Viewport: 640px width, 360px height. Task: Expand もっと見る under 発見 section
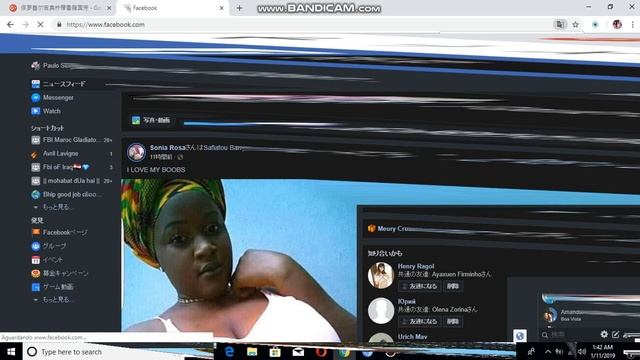[x=58, y=299]
